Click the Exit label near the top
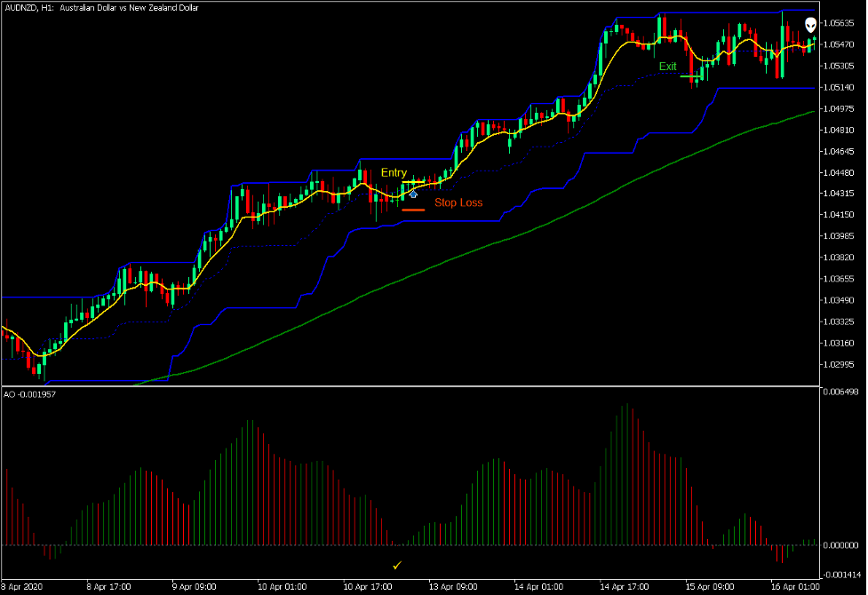This screenshot has width=868, height=595. pyautogui.click(x=666, y=66)
